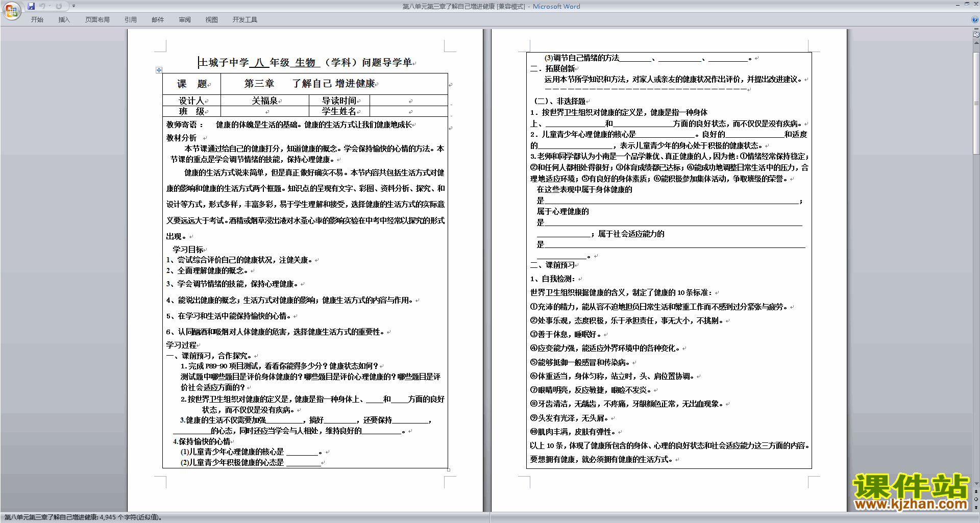
Task: Click the word count in status bar
Action: click(x=83, y=517)
